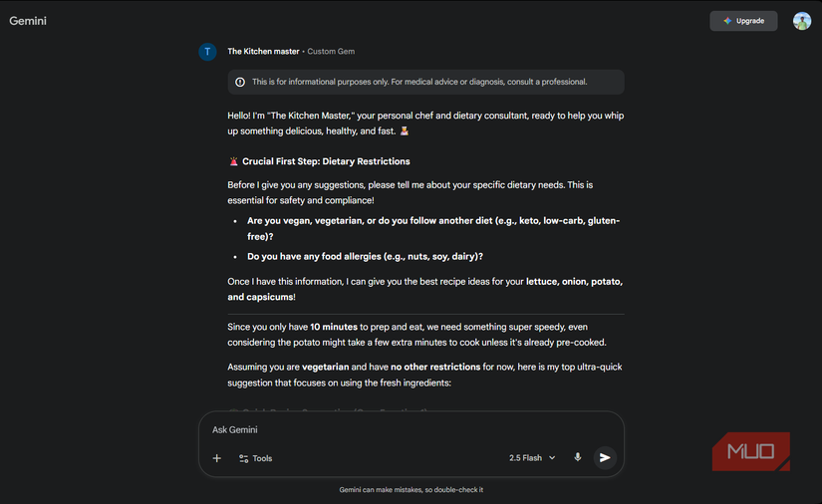Viewport: 822px width, 504px height.
Task: Click the Custom Gem label
Action: tap(331, 52)
